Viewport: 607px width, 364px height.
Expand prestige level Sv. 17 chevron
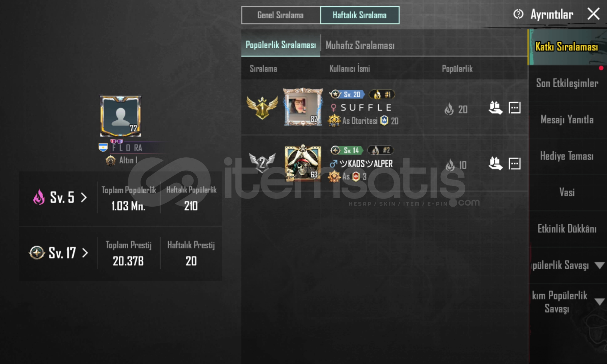click(x=85, y=253)
